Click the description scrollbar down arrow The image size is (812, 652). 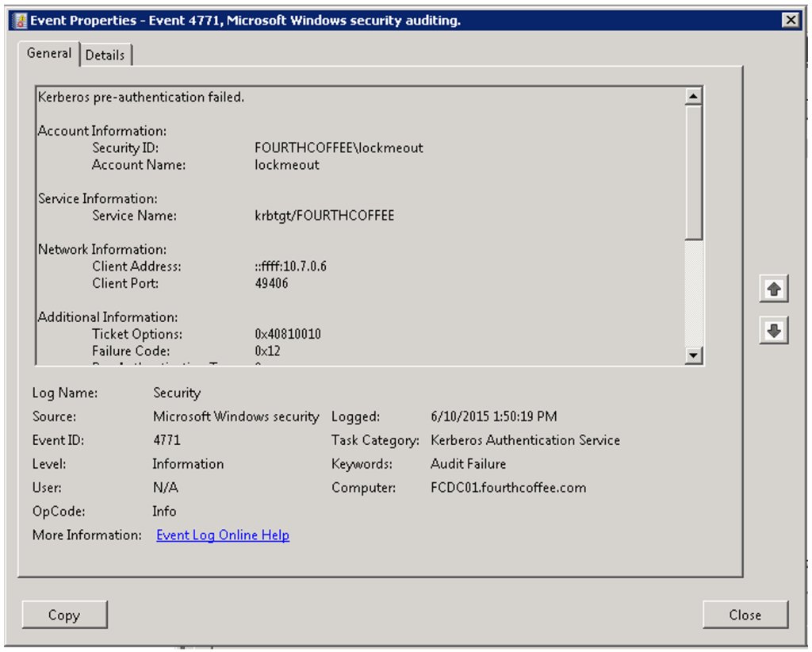point(694,355)
